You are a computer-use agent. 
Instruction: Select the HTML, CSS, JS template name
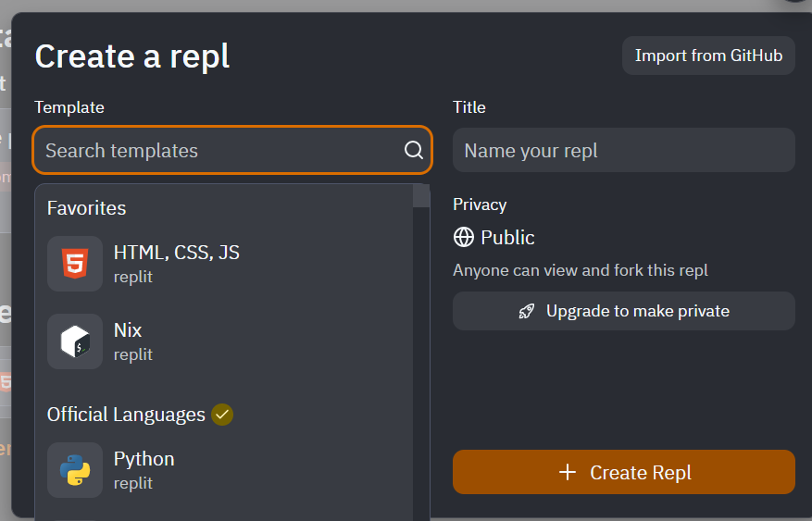[176, 253]
